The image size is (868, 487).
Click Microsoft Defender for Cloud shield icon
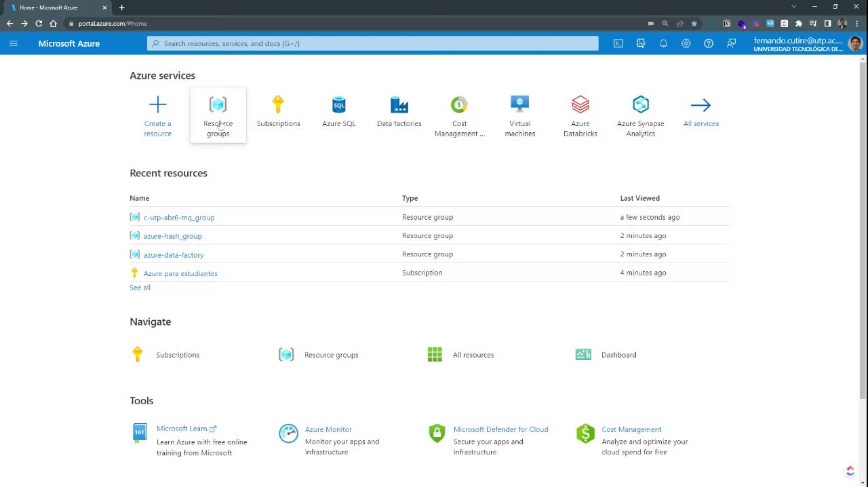pyautogui.click(x=437, y=433)
